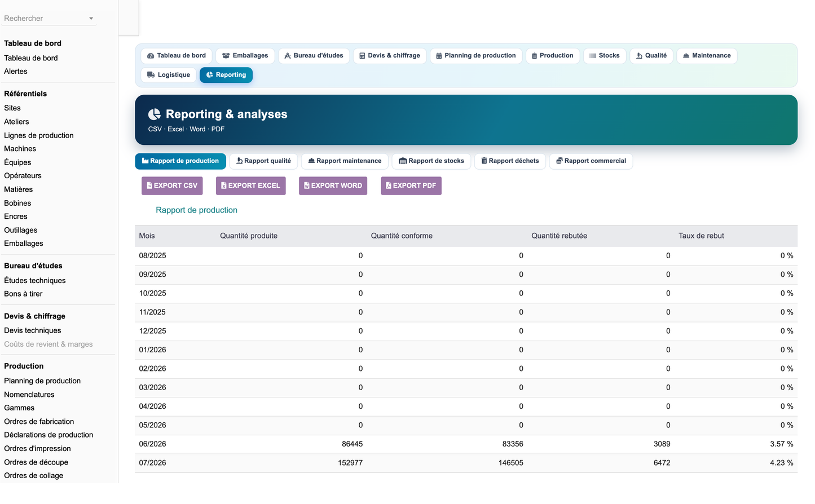Open the Emballages module tab

tap(245, 56)
